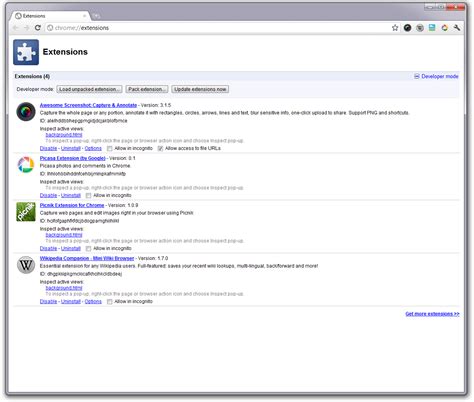Open Awesome Screenshot background.html view
Screen dimensions: 474x402
pos(64,135)
